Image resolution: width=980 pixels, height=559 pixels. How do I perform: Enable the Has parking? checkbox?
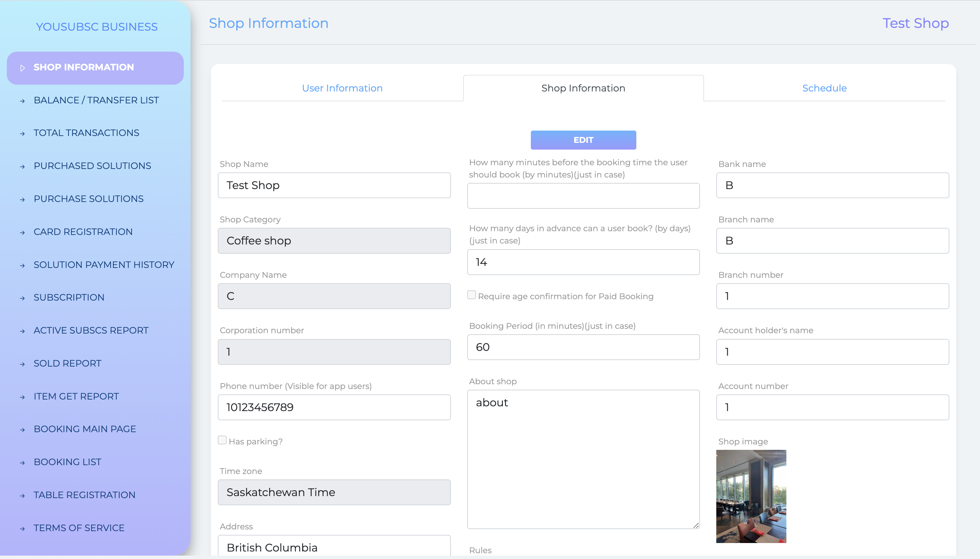(223, 440)
